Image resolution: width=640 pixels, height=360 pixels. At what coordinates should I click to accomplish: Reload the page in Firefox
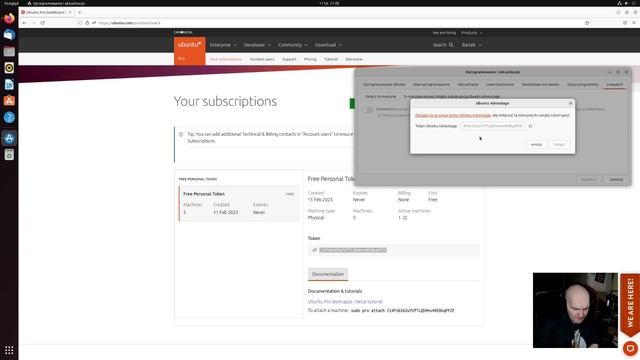click(x=42, y=23)
